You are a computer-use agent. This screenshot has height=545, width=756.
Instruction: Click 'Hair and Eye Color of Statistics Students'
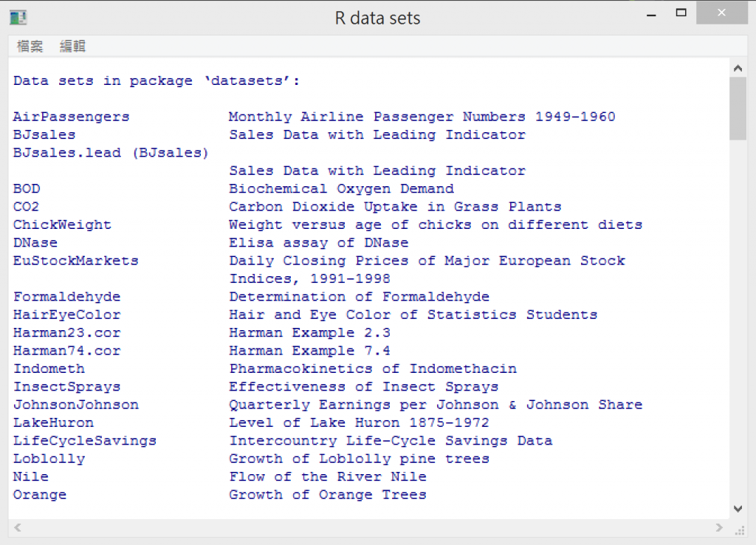[x=413, y=315]
